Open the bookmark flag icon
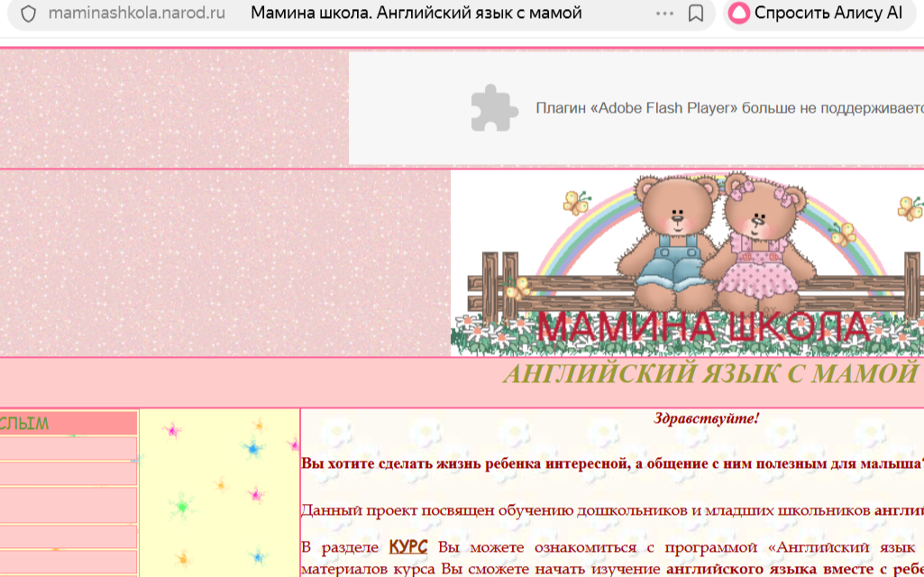Image resolution: width=924 pixels, height=577 pixels. click(694, 14)
